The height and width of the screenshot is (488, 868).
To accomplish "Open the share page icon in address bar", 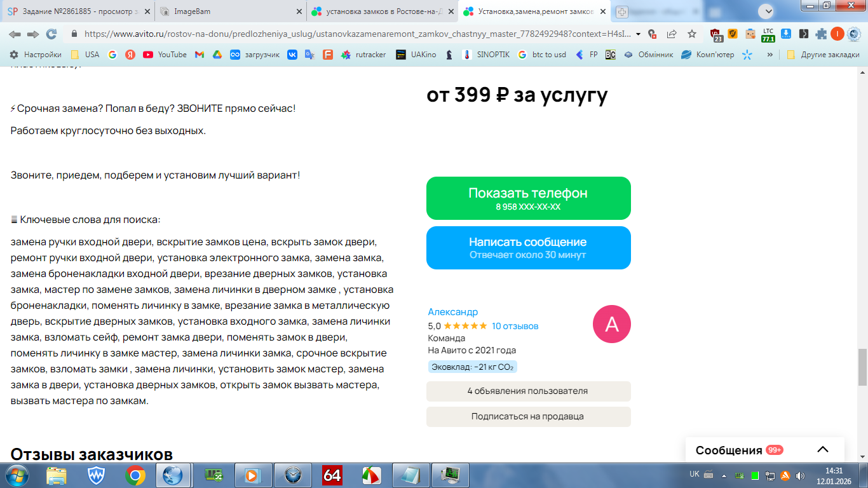I will point(672,34).
